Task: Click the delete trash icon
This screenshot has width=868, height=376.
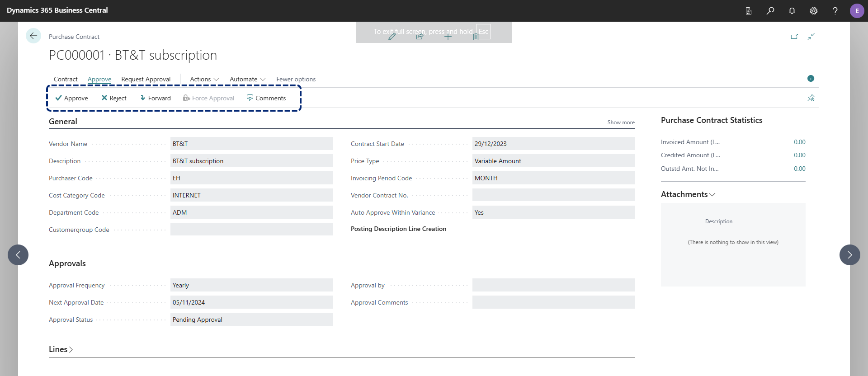Action: tap(476, 37)
